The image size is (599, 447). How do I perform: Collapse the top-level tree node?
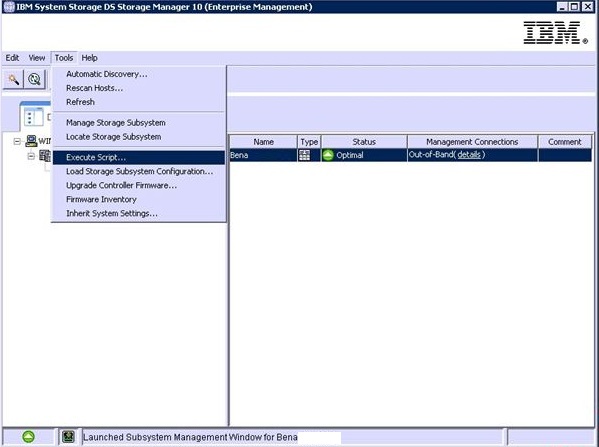(17, 141)
